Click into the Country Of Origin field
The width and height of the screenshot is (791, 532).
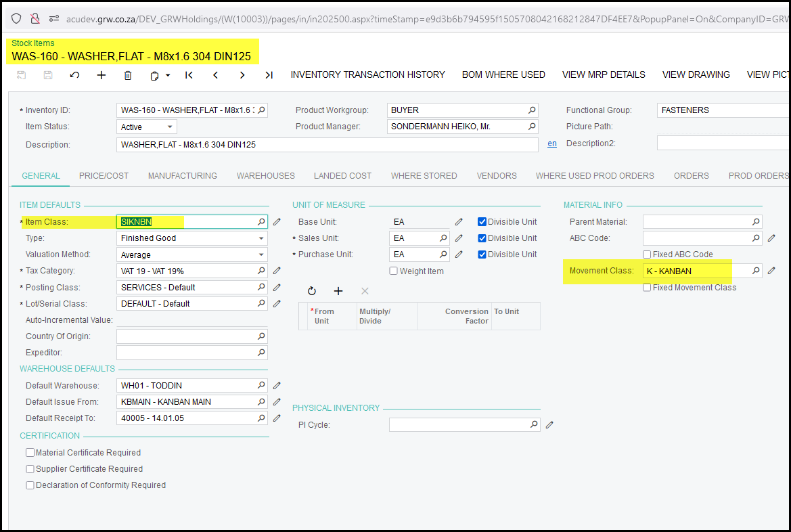[186, 336]
